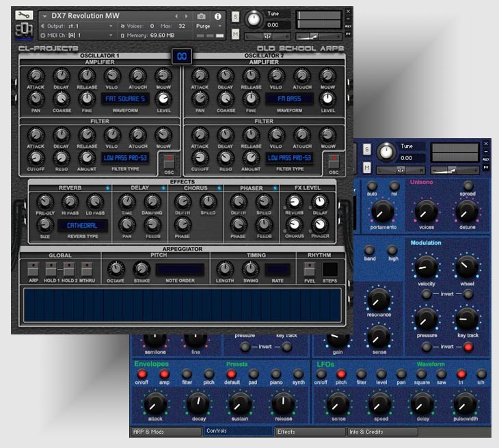Viewport: 499px width, 448px height.
Task: Toggle the FVEL rhythm switch
Action: click(310, 267)
